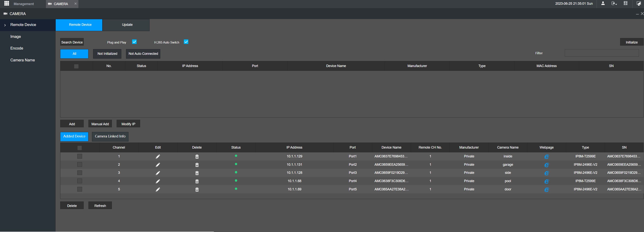Click the user account icon

point(603,4)
